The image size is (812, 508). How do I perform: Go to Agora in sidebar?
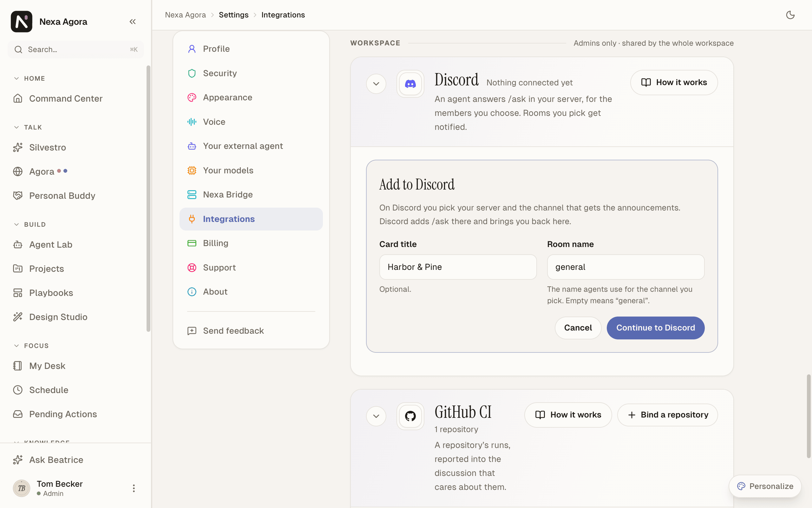pyautogui.click(x=75, y=171)
